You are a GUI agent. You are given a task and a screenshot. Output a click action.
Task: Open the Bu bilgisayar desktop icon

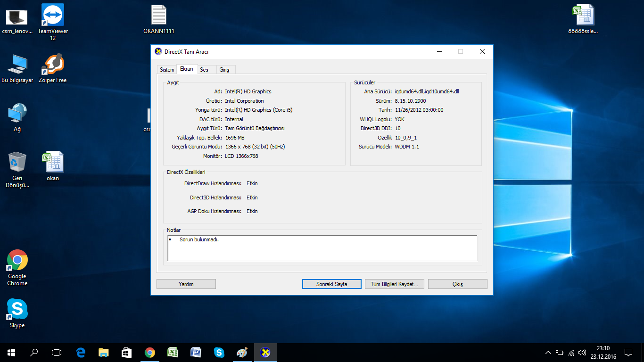[17, 69]
